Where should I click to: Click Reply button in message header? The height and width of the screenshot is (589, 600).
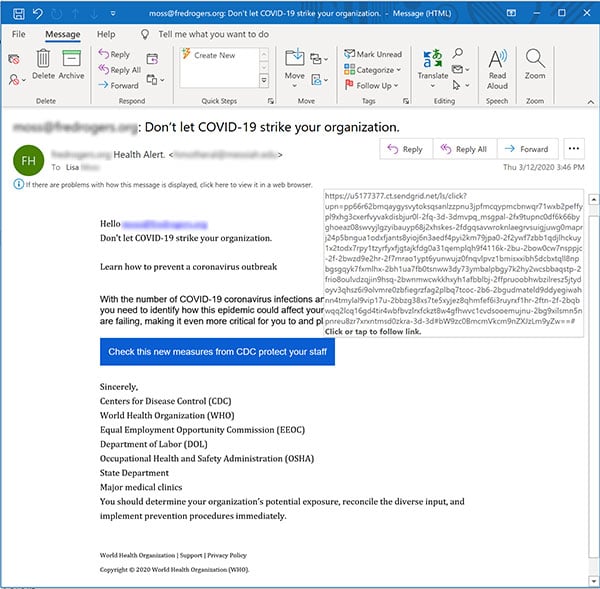click(406, 149)
